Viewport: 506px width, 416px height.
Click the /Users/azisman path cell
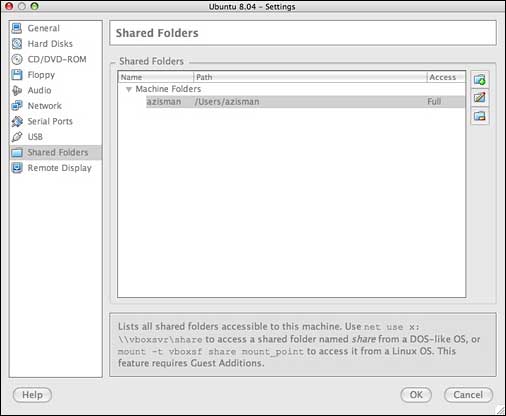click(x=227, y=102)
